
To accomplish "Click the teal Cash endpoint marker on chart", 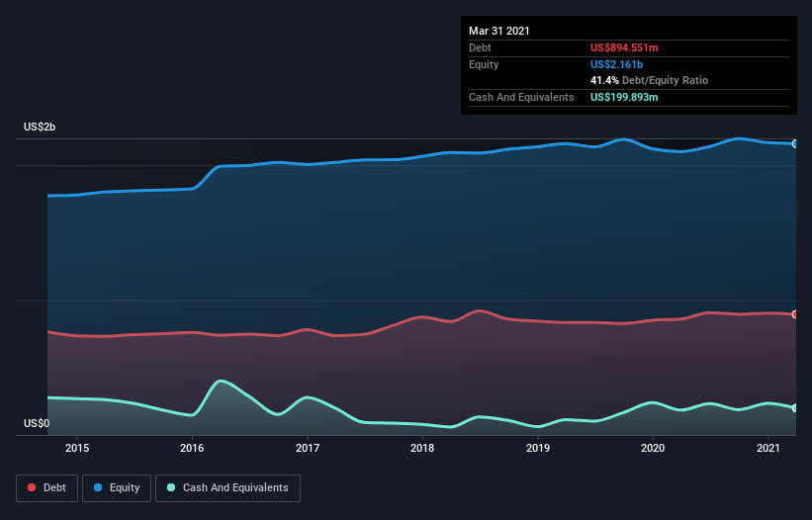I will [x=794, y=407].
